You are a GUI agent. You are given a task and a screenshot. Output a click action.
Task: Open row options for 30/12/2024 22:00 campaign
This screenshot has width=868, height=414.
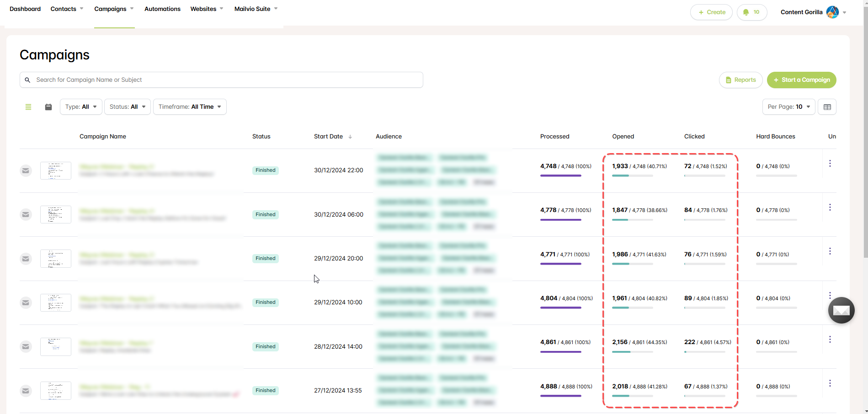coord(830,164)
